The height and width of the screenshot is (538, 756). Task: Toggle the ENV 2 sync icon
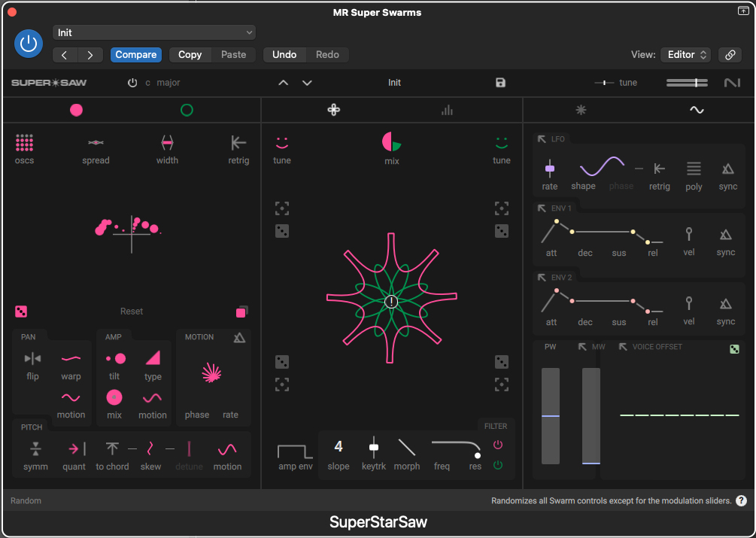(726, 304)
